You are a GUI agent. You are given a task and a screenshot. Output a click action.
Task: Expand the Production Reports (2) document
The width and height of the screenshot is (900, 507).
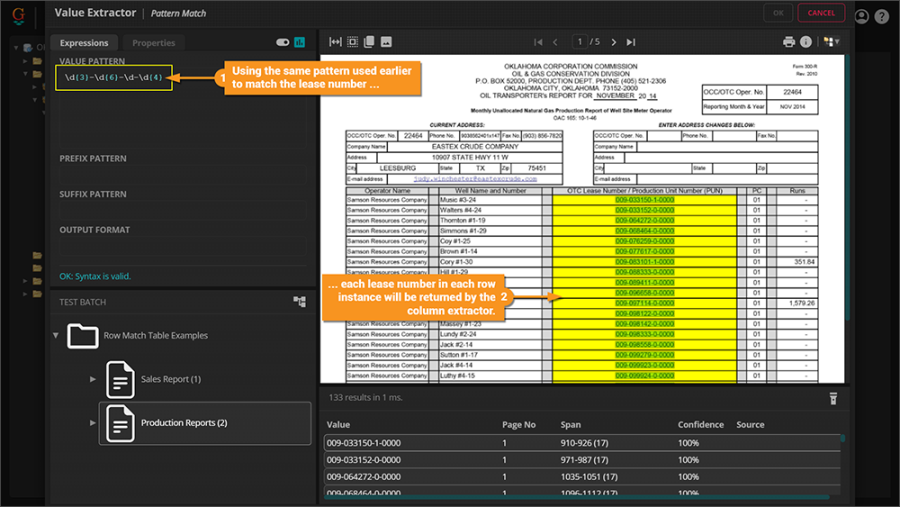coord(93,423)
